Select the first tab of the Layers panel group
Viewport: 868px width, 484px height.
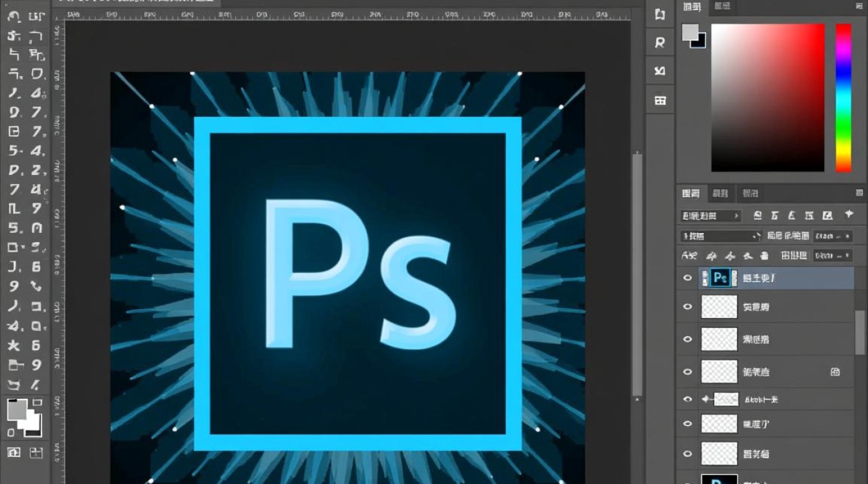coord(691,193)
